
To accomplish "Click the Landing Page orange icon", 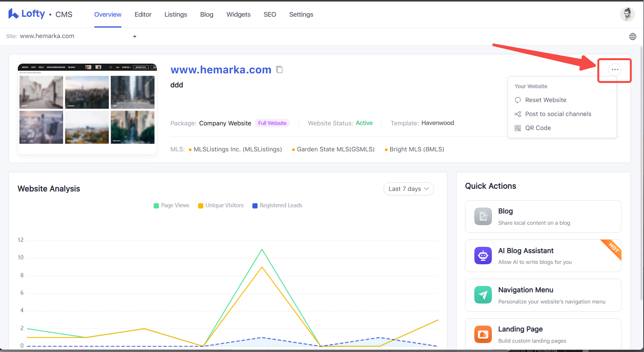I will pos(483,334).
